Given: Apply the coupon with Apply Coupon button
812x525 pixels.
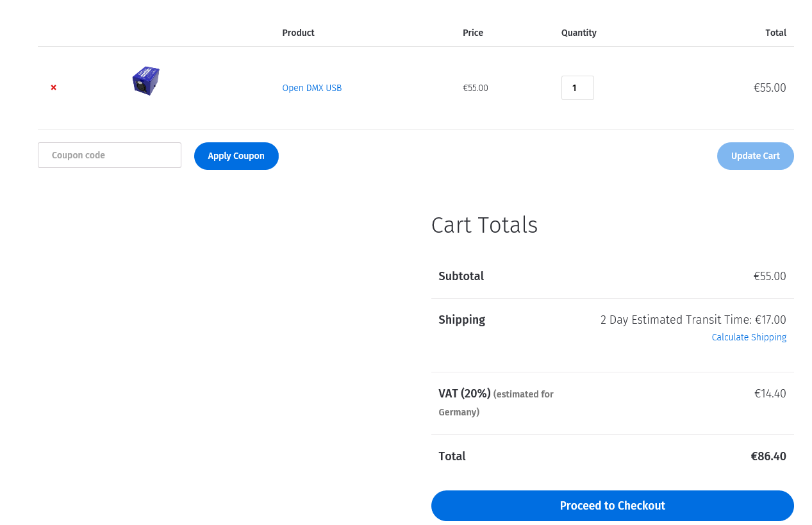Looking at the screenshot, I should pos(236,156).
